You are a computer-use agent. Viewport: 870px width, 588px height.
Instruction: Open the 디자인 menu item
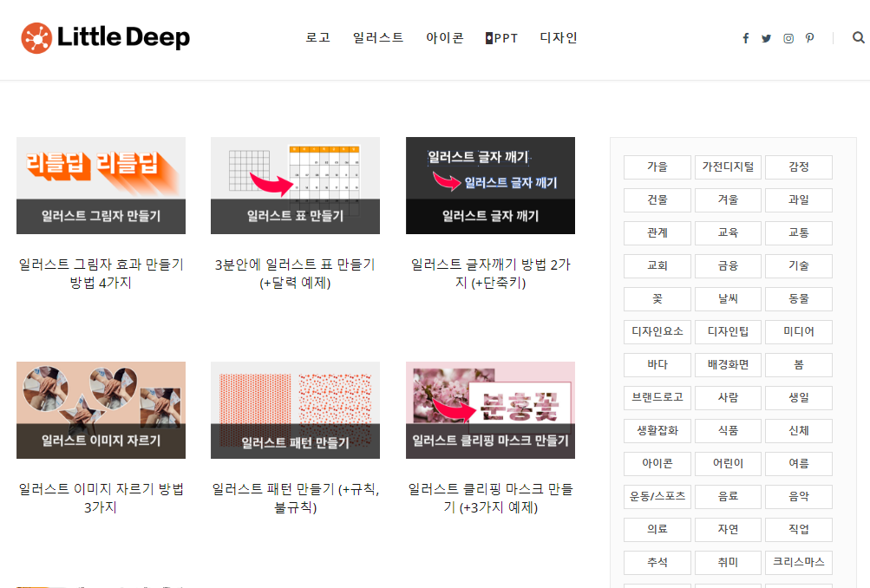click(558, 37)
